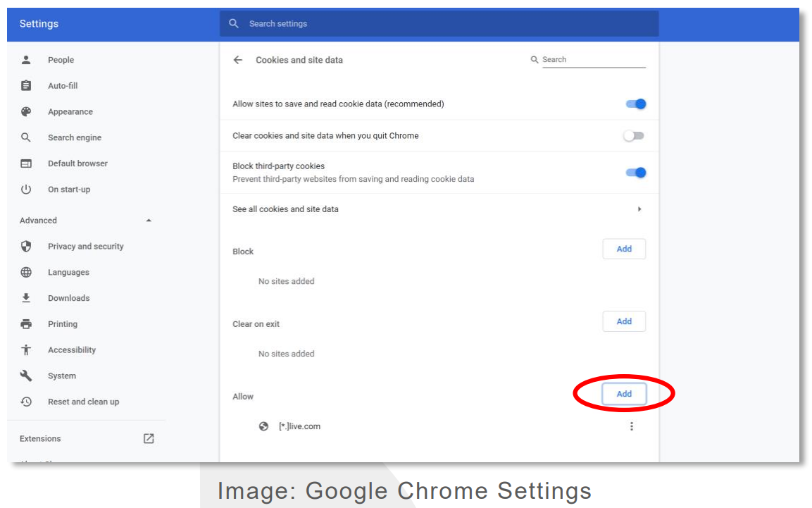This screenshot has width=812, height=508.
Task: Click the Allow section label
Action: point(243,397)
